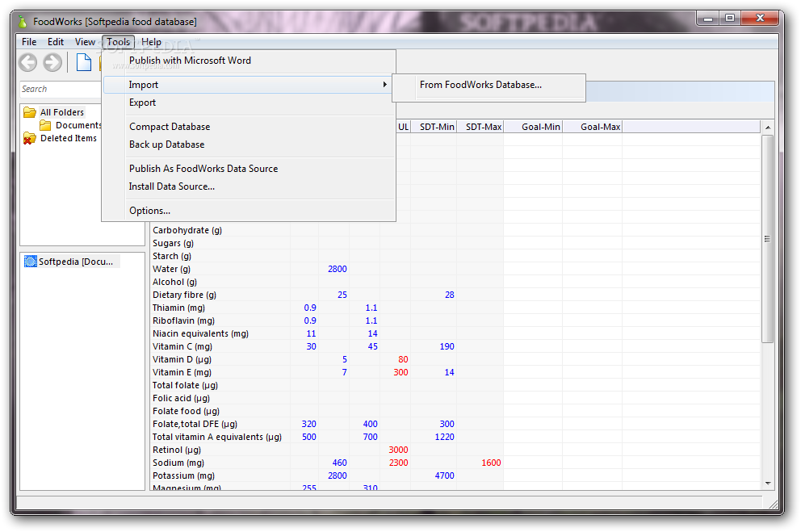Open the Help menu

(x=151, y=42)
